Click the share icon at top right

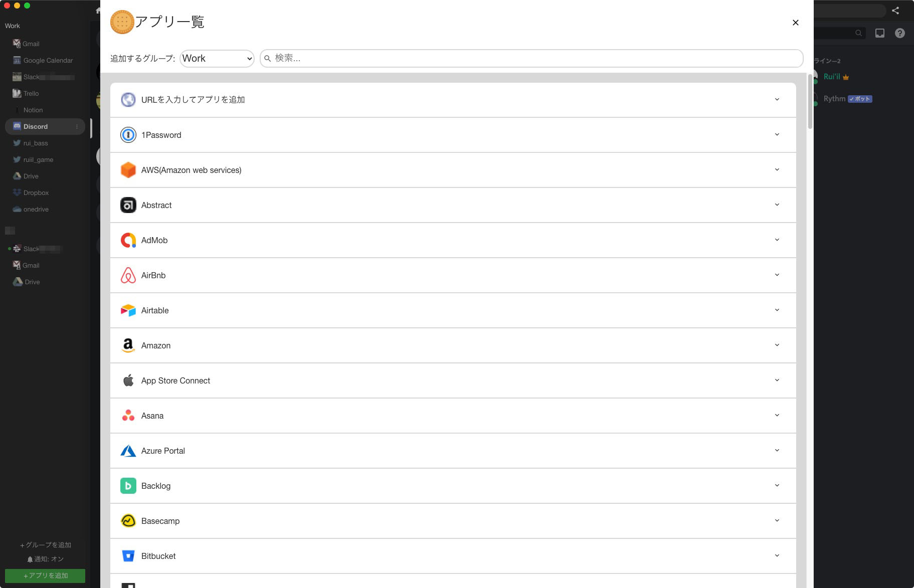[895, 11]
